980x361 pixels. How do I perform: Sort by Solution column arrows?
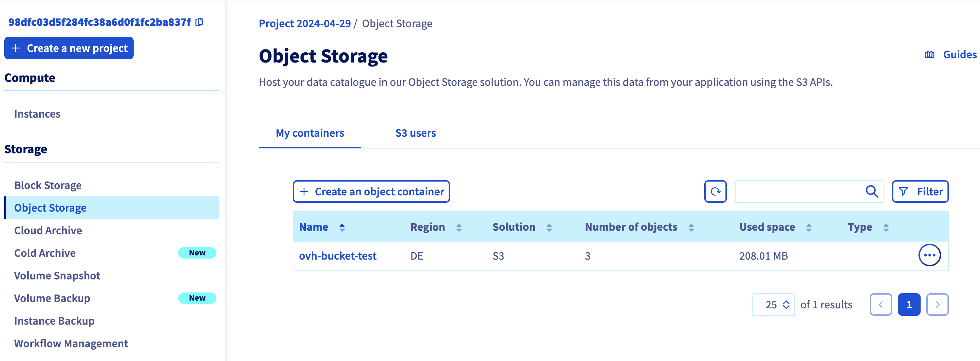[x=549, y=227]
